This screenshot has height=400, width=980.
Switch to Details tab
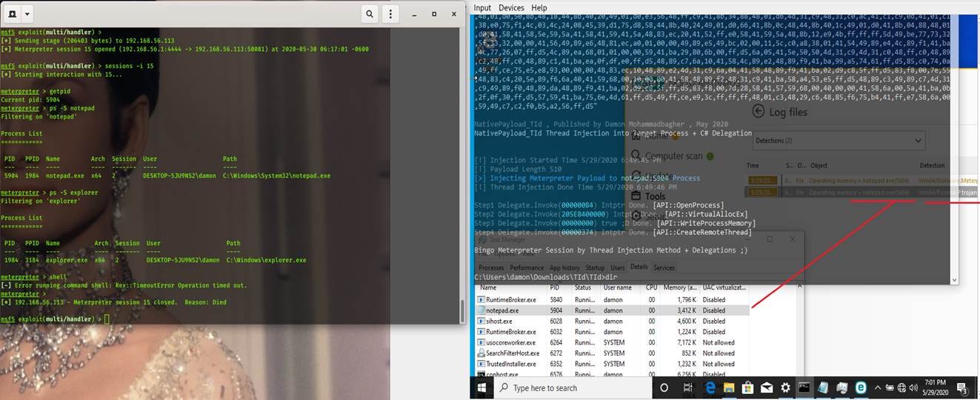[x=639, y=267]
